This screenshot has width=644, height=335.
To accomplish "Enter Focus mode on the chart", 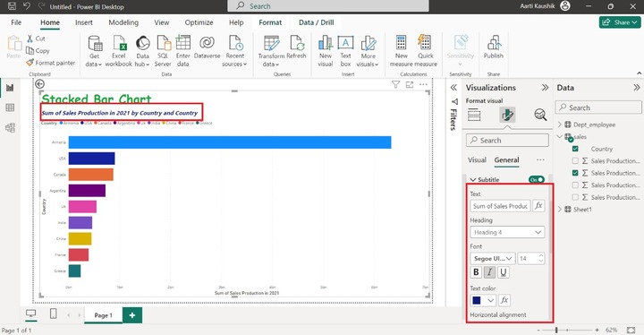I will pos(410,84).
